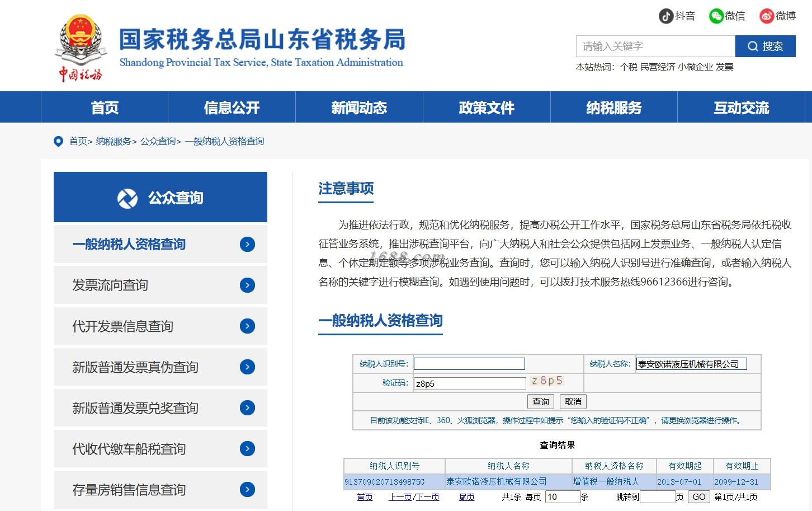
Task: Click the 民营经济 hot keyword link
Action: pos(658,67)
